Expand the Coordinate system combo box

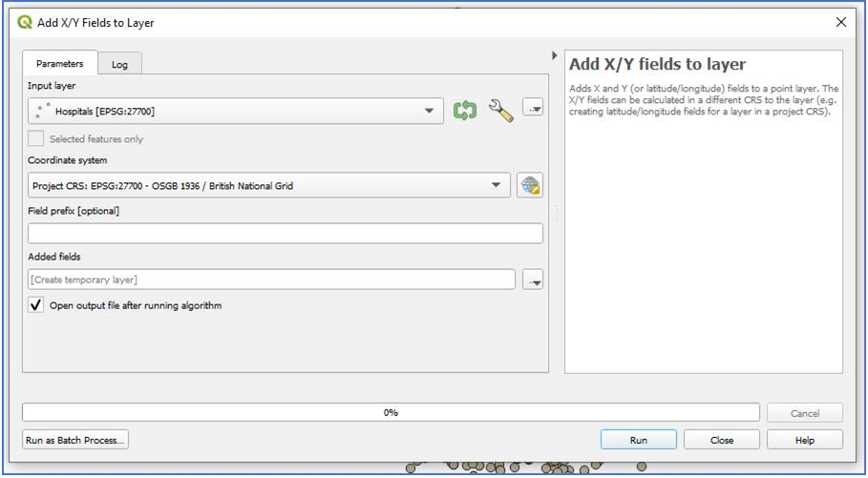[269, 185]
